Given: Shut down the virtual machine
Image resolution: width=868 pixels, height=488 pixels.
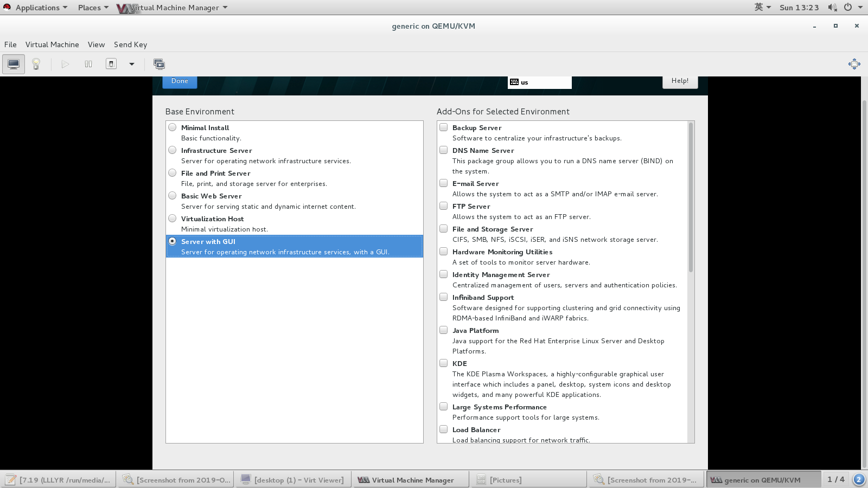Looking at the screenshot, I should pyautogui.click(x=111, y=64).
